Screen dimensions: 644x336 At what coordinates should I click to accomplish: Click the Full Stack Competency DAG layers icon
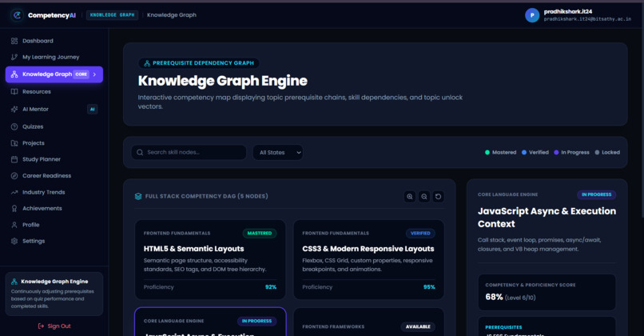[x=138, y=196]
